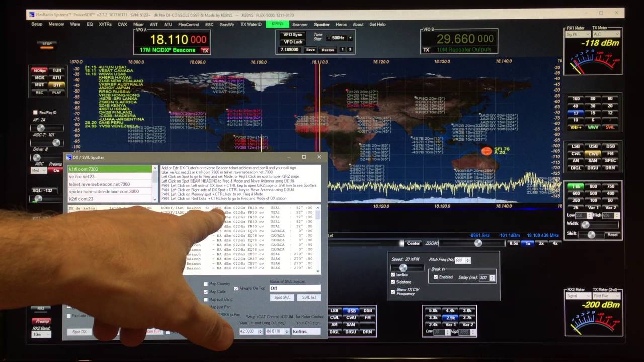Image resolution: width=644 pixels, height=362 pixels.
Task: Open the RX2 Meter Signal dropdown
Action: pos(578,296)
